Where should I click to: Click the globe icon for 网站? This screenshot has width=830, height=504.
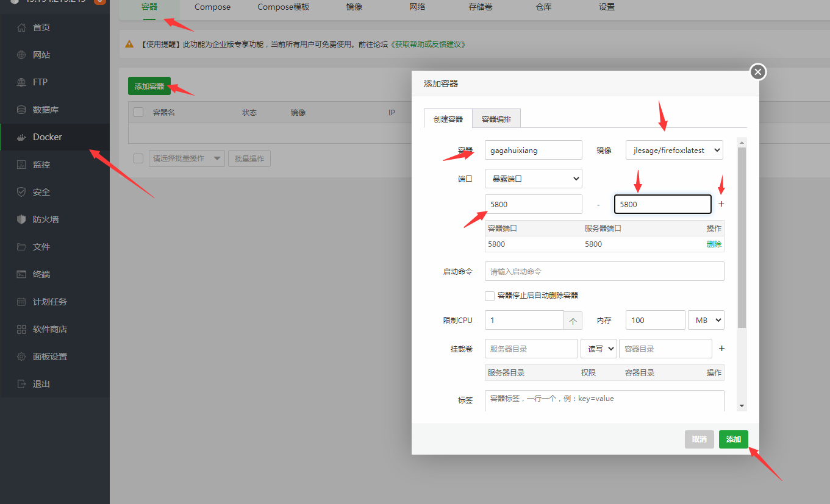click(x=22, y=55)
